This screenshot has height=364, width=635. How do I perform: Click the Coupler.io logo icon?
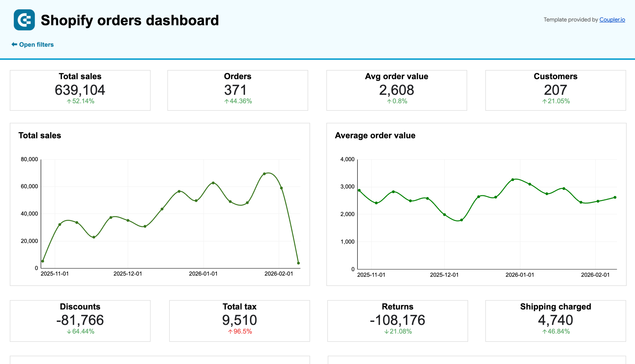point(24,20)
